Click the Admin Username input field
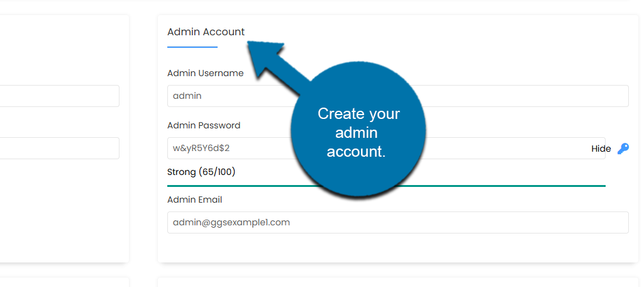The image size is (644, 287). click(503, 96)
